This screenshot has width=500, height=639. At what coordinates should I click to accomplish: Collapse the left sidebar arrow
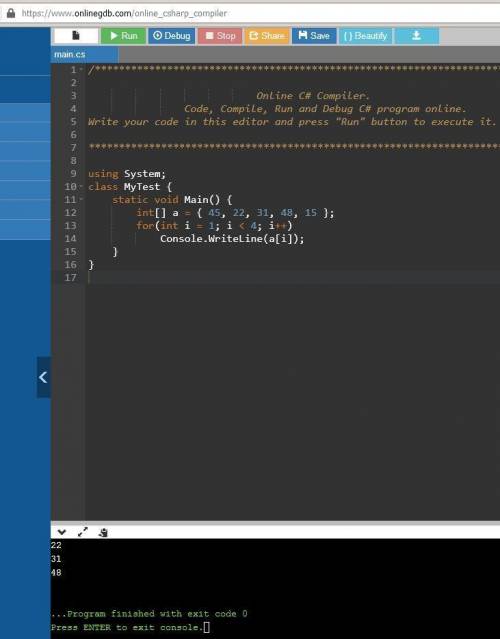[43, 377]
